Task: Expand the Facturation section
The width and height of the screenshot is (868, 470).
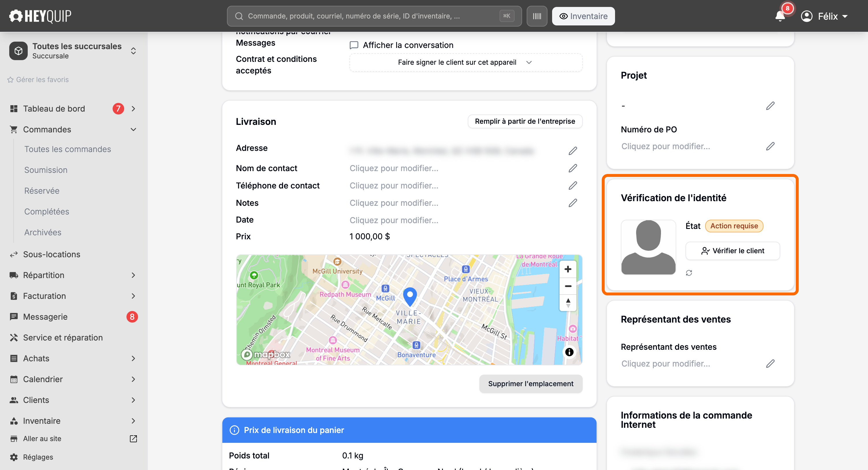Action: click(133, 296)
